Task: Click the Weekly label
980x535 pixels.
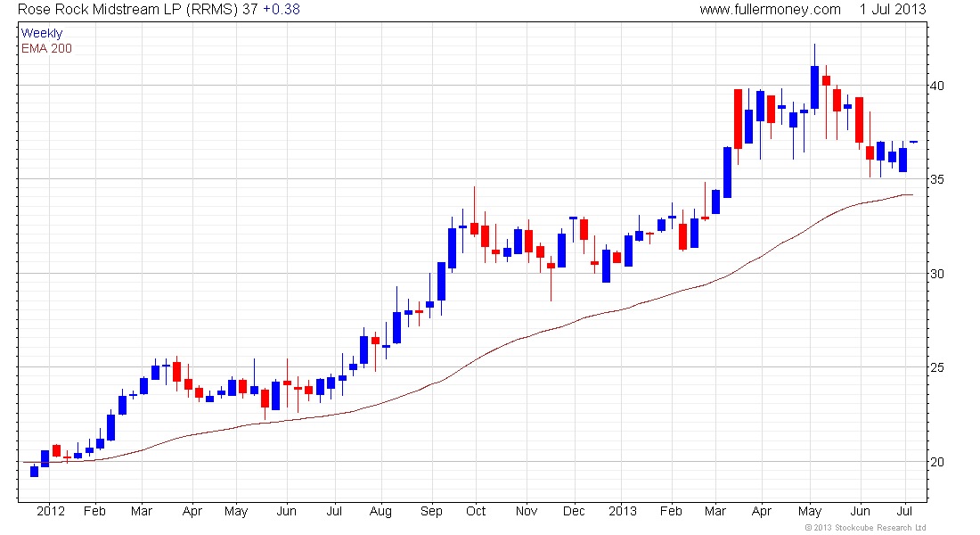Action: click(42, 33)
